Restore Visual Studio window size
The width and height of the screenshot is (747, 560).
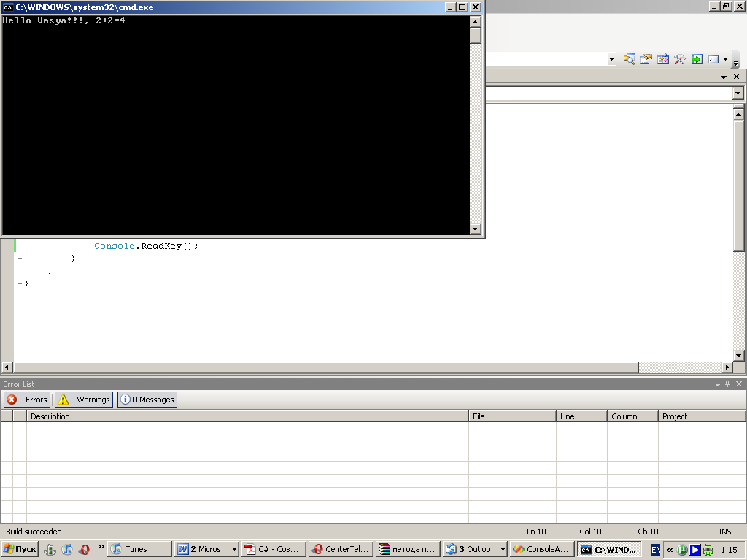725,7
